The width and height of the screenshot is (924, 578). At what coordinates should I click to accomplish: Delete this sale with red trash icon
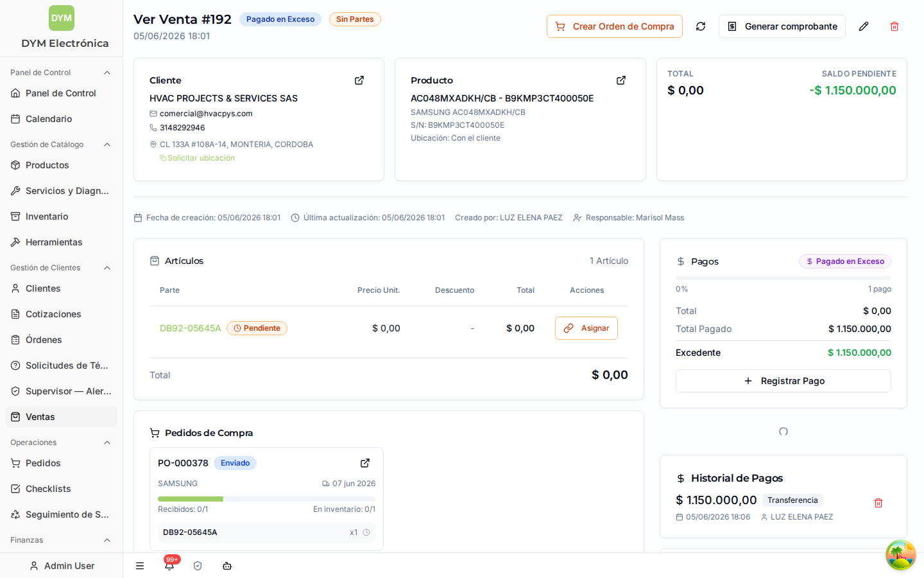(894, 26)
